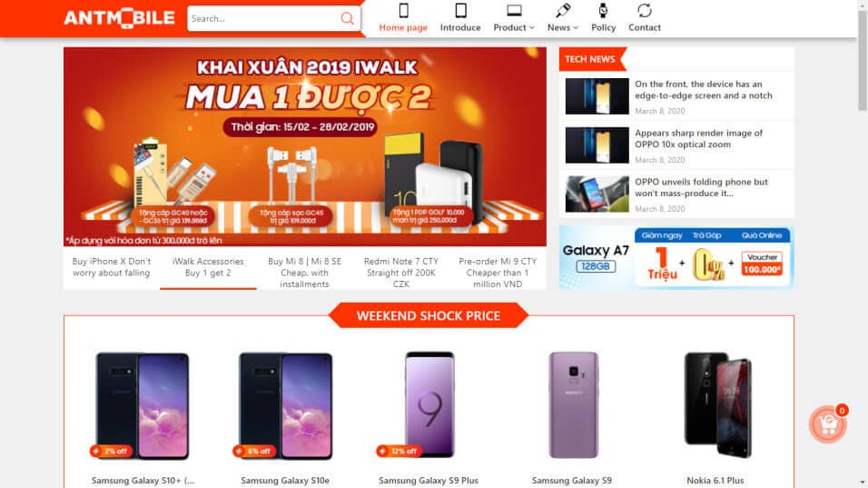
Task: Open OPPO unveils folding phone article
Action: click(x=701, y=187)
